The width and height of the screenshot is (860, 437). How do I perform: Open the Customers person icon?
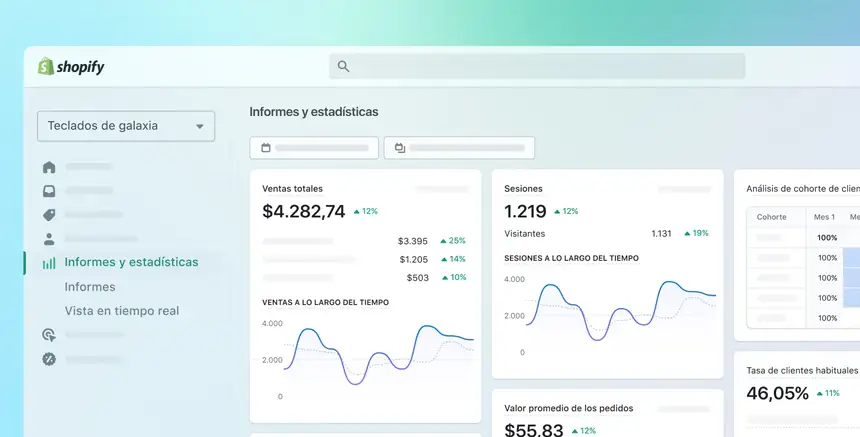(49, 239)
